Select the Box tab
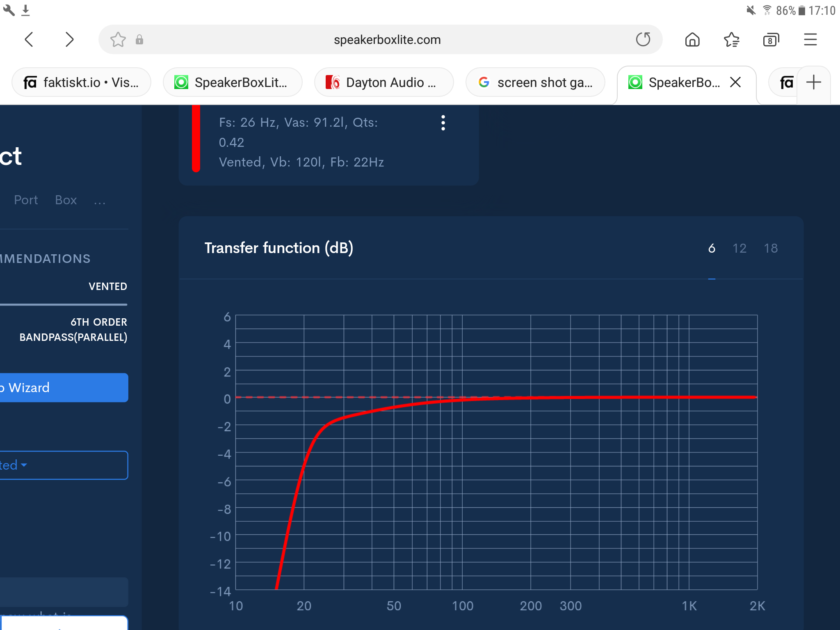The width and height of the screenshot is (840, 630). 66,200
